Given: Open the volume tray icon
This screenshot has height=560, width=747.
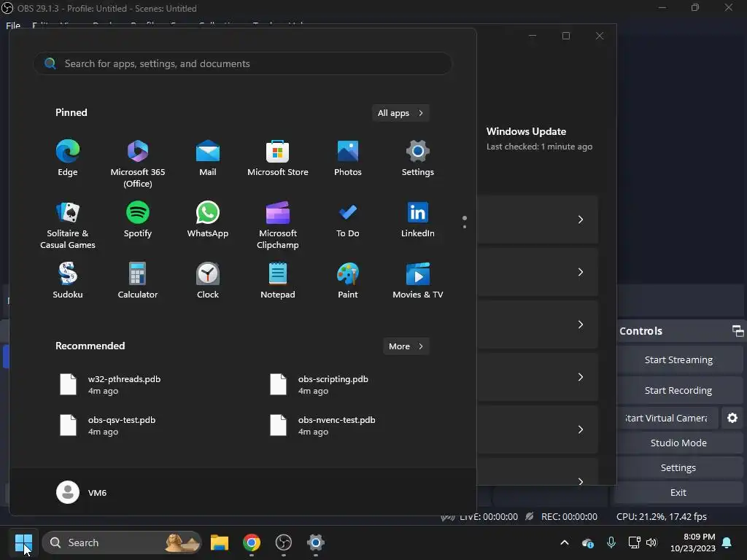Looking at the screenshot, I should pos(651,542).
